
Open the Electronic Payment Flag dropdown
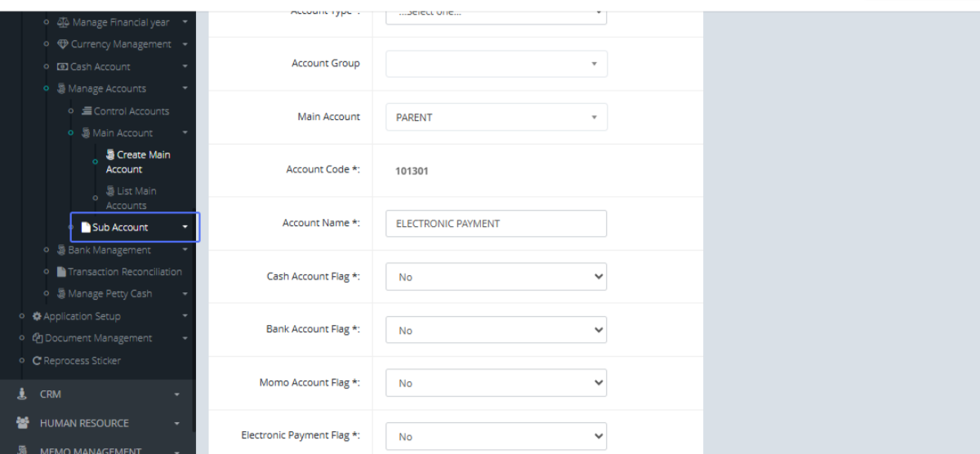click(496, 436)
